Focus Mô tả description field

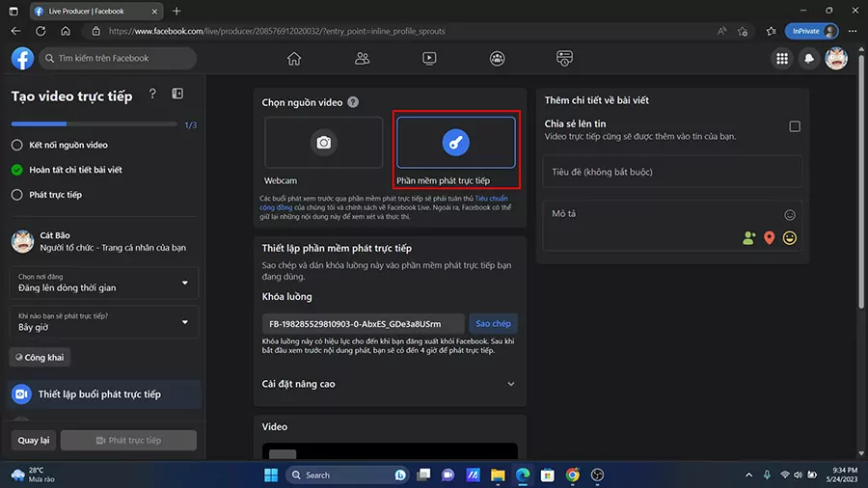672,225
